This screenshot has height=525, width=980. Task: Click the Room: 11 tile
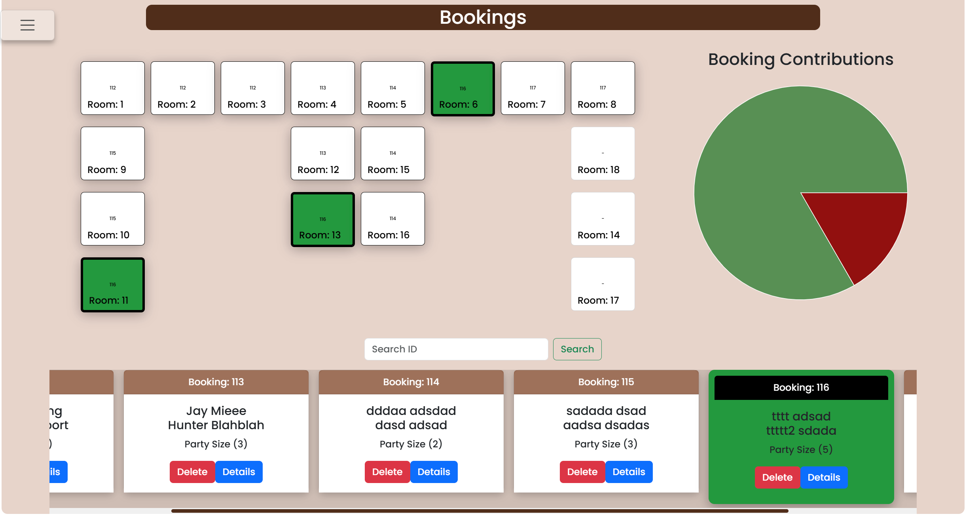point(113,285)
